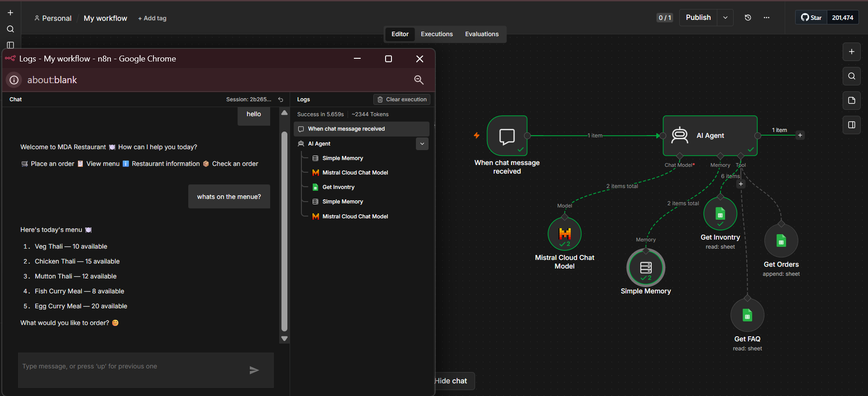Open the Personal project breadcrumb
Image resolution: width=868 pixels, height=396 pixels.
click(53, 18)
